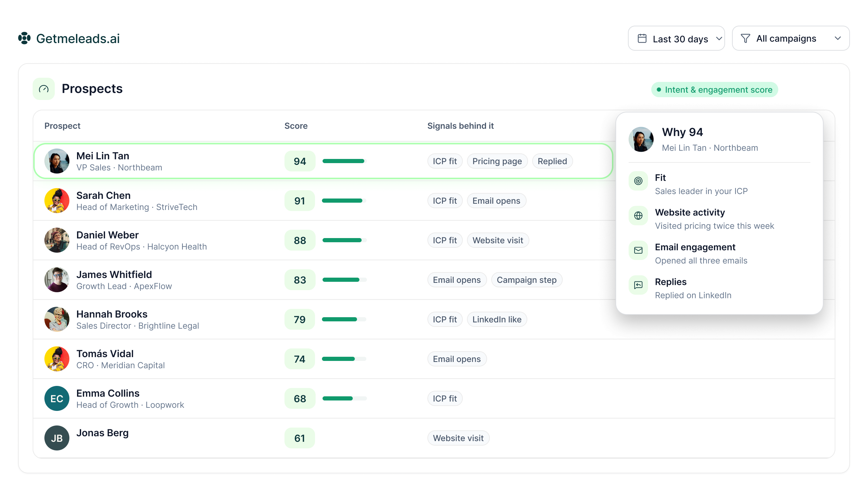Click the Getmeleads.ai brand name
Viewport: 868px width, 481px height.
(78, 39)
